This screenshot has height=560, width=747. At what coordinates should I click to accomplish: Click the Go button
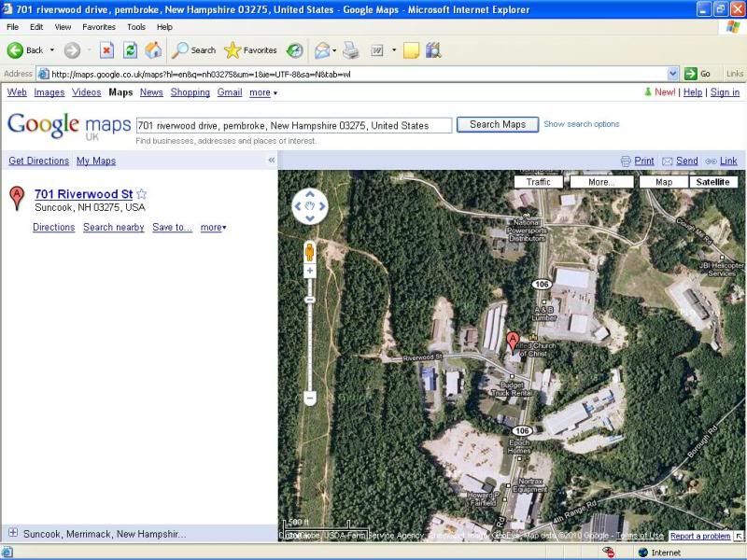pos(698,74)
